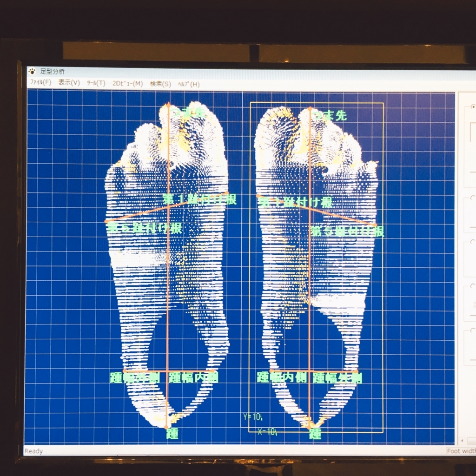Click the 踵 label under the left foot
Screen dimensions: 476x476
[x=172, y=434]
